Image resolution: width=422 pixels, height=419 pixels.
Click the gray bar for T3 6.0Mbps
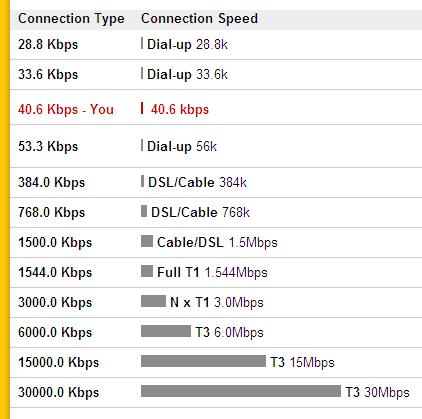166,331
